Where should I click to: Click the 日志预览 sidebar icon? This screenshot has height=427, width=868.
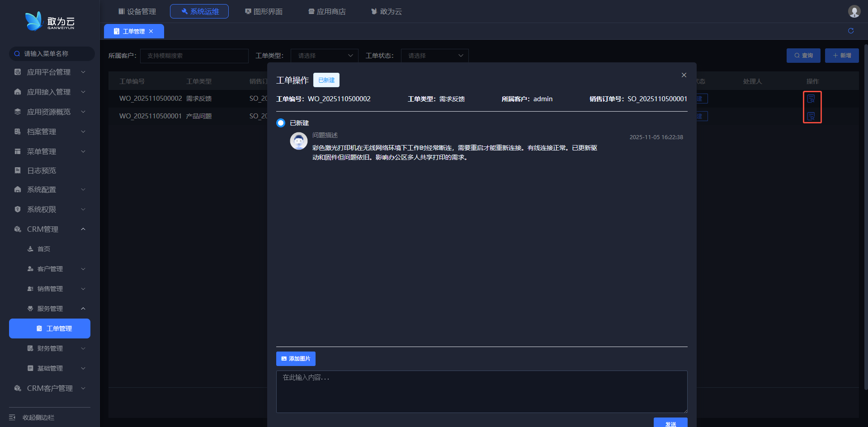point(18,170)
